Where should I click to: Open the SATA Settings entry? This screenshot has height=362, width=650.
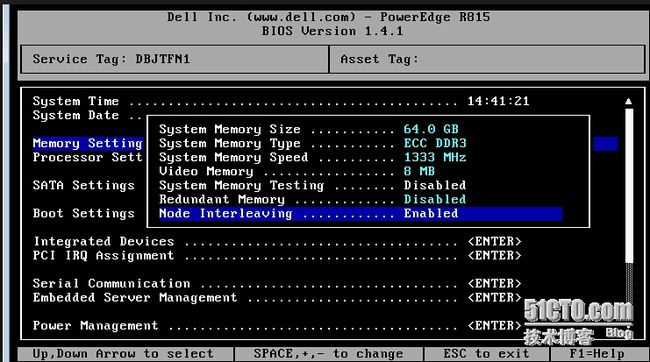(x=84, y=185)
